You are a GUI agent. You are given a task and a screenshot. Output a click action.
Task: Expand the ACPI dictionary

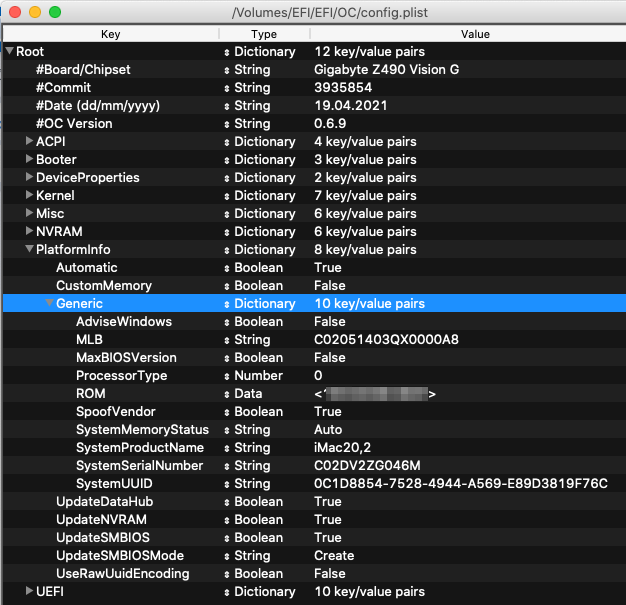[29, 141]
